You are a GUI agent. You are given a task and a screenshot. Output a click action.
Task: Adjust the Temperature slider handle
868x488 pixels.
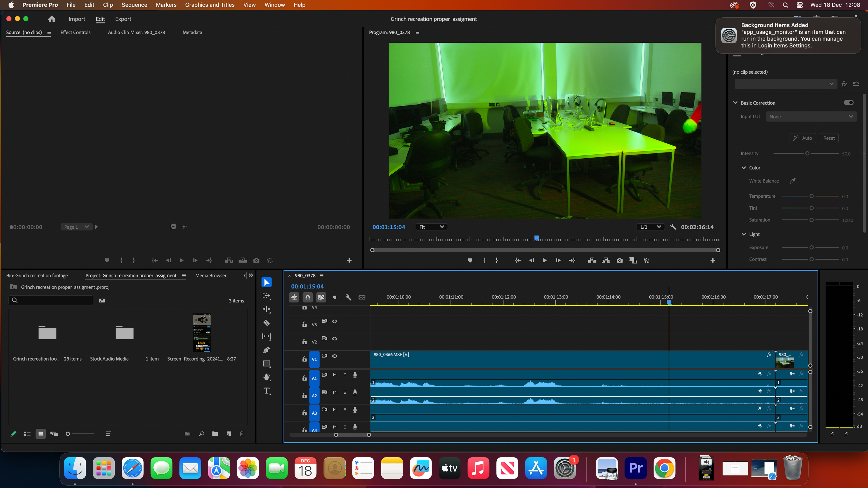811,196
